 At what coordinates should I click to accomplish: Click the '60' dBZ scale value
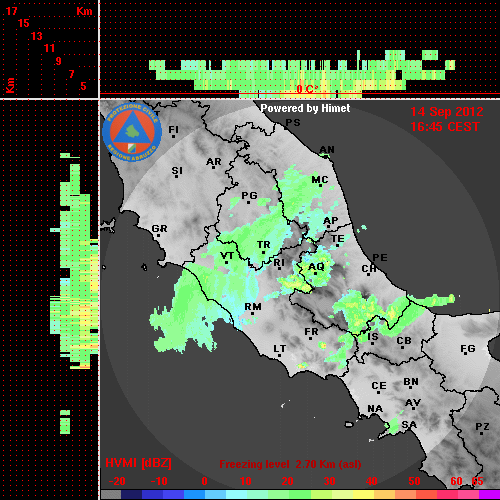(x=456, y=481)
